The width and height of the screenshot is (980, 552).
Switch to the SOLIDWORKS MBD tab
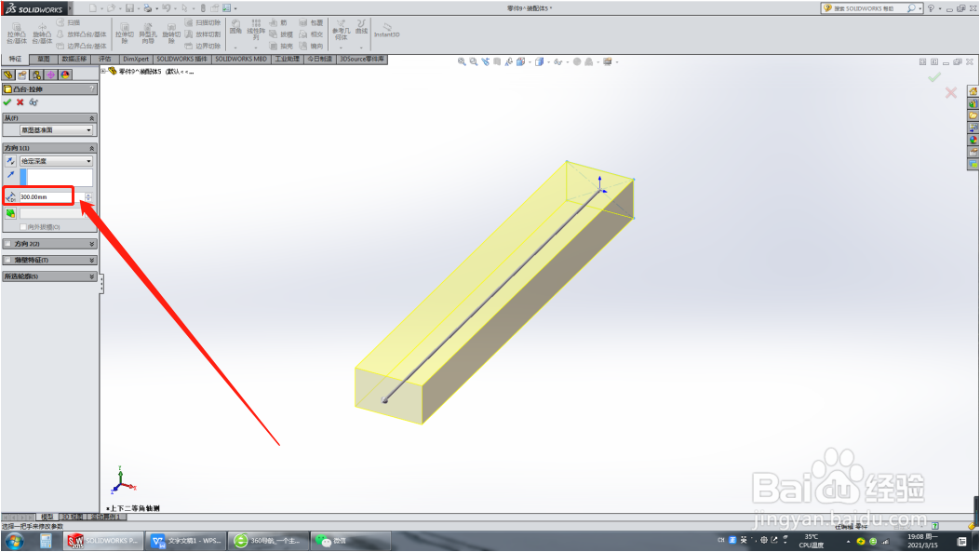coord(241,59)
